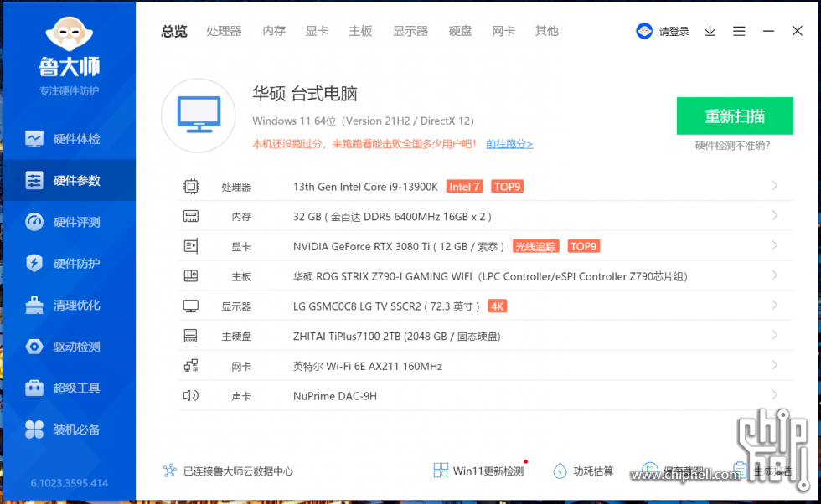Switch to the 硬盘 tab
Screen dimensions: 821x504
(460, 32)
